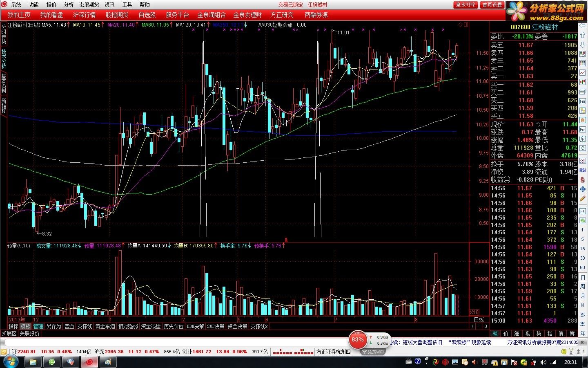Switch to red swirl stock app in taskbar
The height and width of the screenshot is (368, 588).
point(89,362)
